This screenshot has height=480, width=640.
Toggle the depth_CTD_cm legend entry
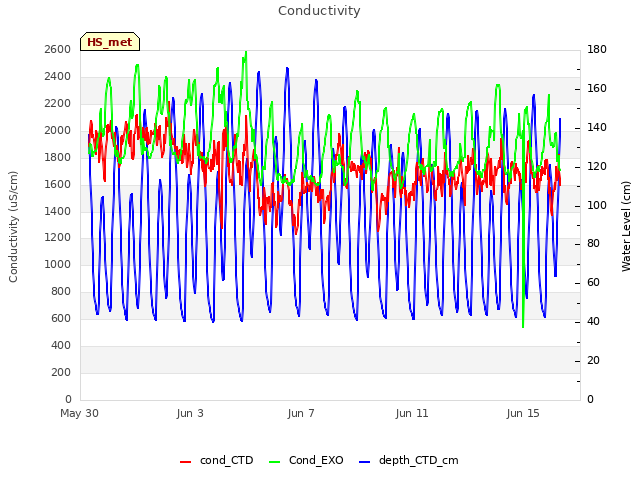pos(409,460)
